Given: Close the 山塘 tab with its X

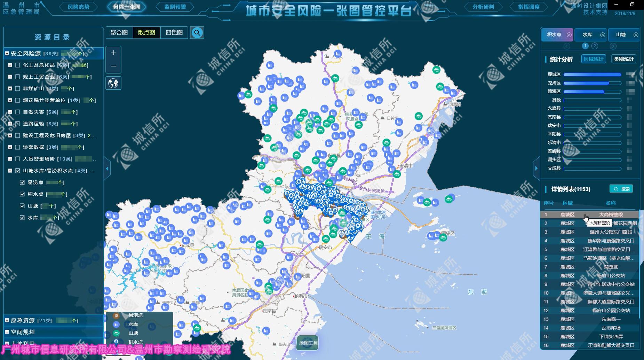Looking at the screenshot, I should pos(636,35).
